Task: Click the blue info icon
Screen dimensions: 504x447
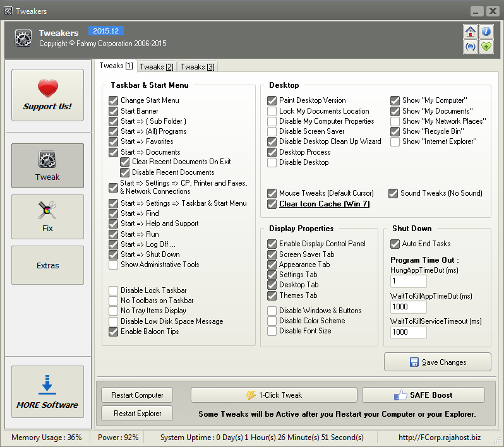Action: click(486, 32)
